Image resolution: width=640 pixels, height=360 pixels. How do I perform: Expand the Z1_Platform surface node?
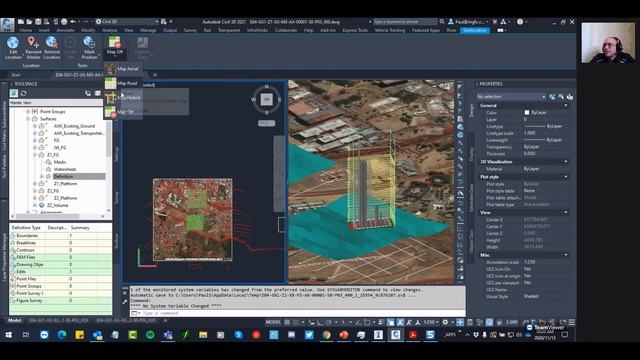35,184
